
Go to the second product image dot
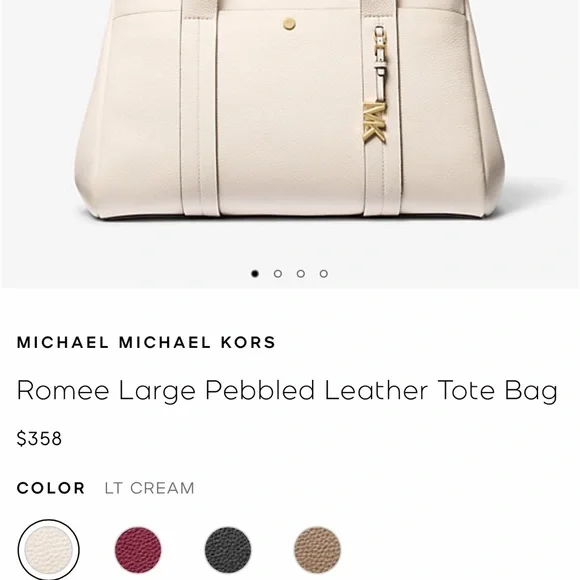[278, 273]
